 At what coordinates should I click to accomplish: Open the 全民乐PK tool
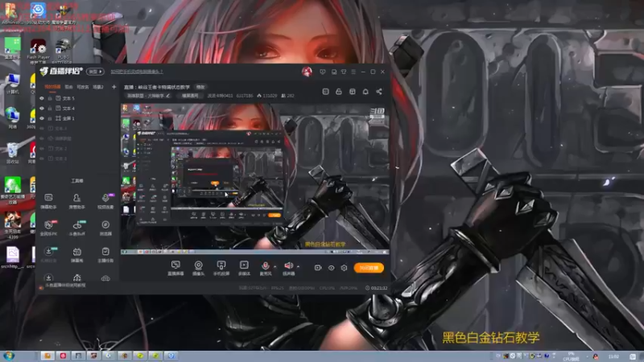point(48,228)
